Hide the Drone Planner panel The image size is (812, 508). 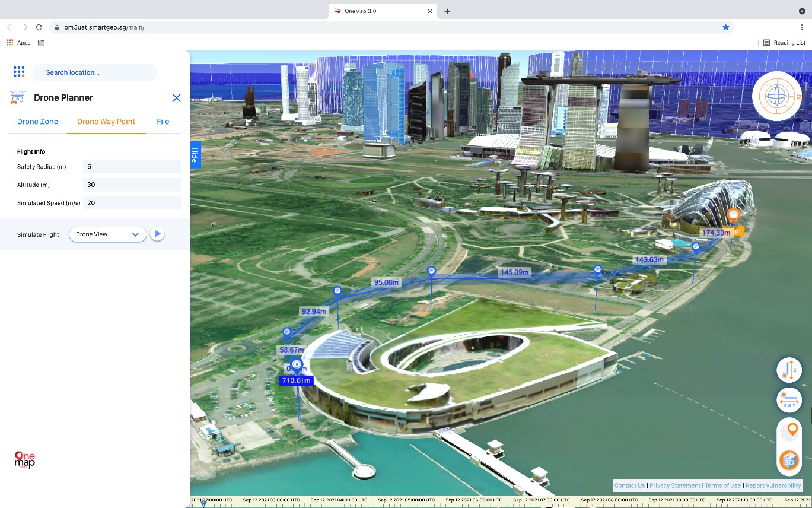point(176,98)
